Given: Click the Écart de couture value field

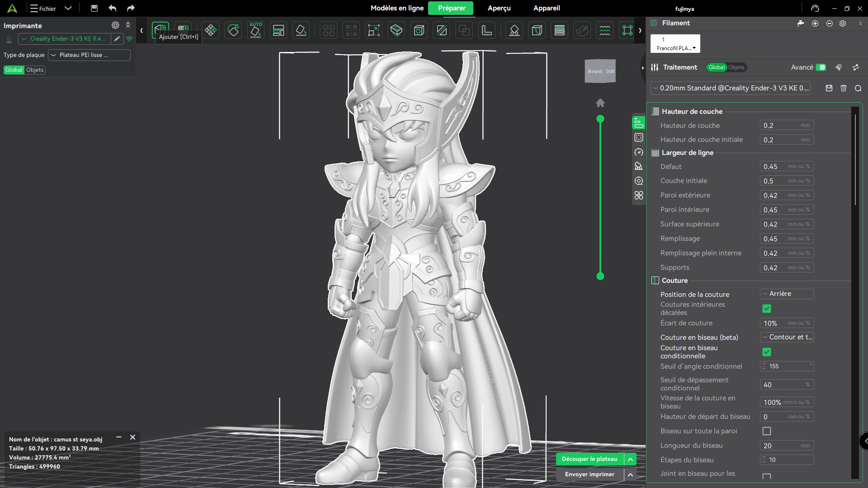Looking at the screenshot, I should [x=787, y=323].
